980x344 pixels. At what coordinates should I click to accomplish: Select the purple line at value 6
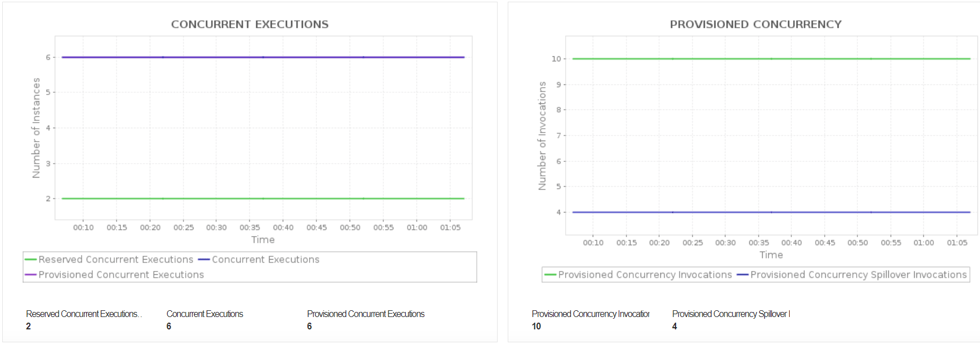[225, 57]
